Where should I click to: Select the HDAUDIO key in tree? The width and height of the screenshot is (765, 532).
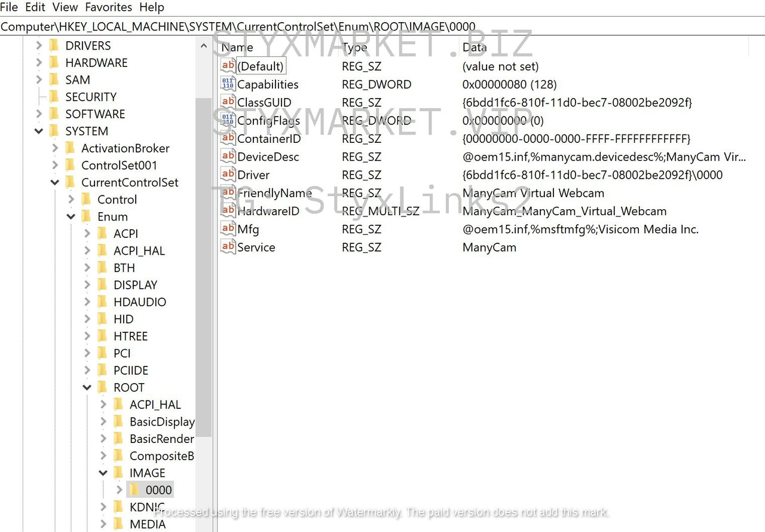140,302
